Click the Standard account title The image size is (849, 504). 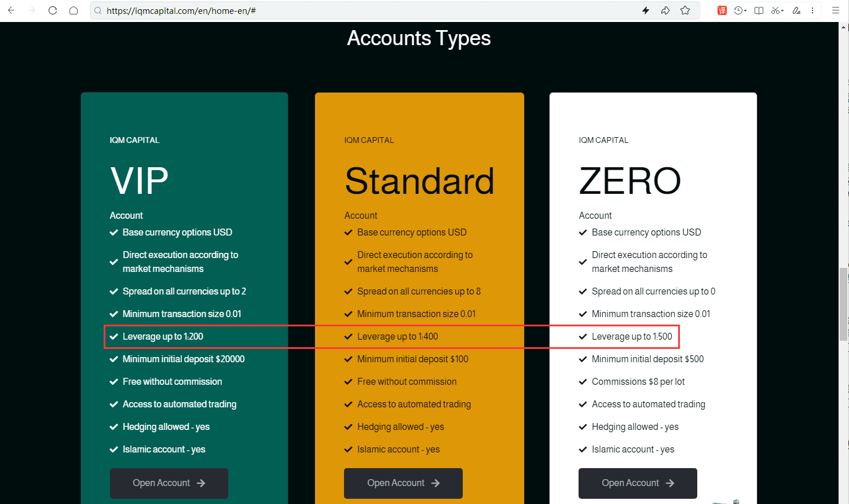coord(419,181)
